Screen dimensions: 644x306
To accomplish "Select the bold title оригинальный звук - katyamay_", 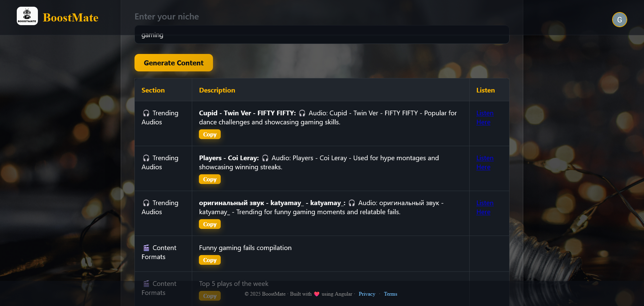I will tap(272, 203).
